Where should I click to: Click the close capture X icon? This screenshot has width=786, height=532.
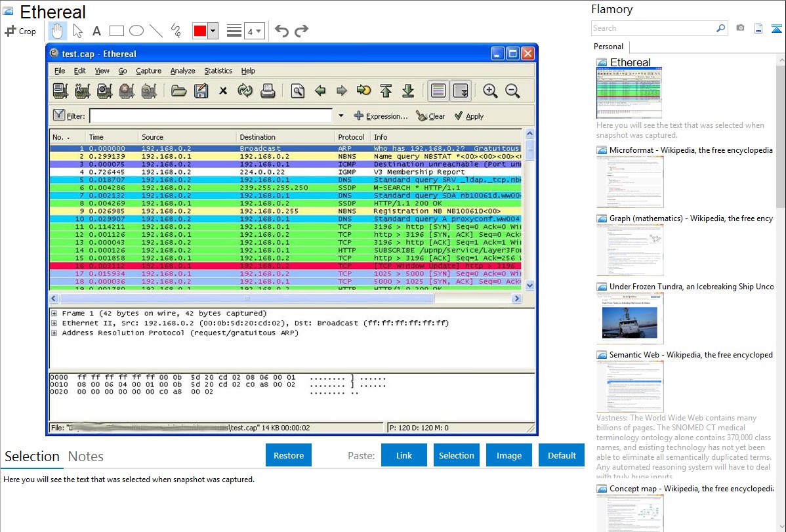pos(223,91)
